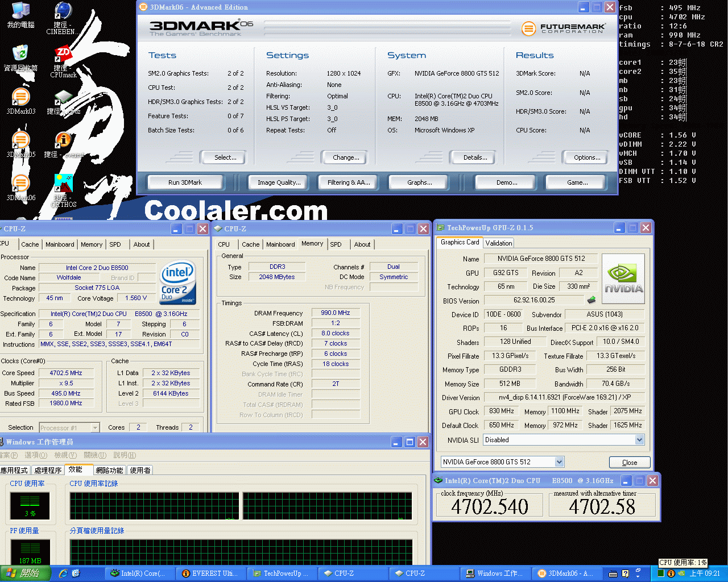Click the Change... button under Settings
Image resolution: width=728 pixels, height=582 pixels.
click(x=346, y=157)
